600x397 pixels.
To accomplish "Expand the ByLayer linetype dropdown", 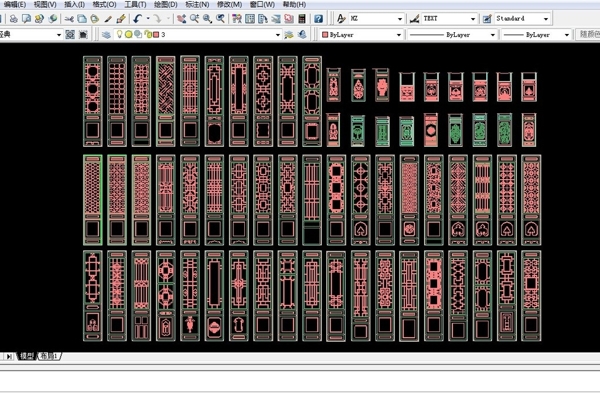I will (452, 34).
